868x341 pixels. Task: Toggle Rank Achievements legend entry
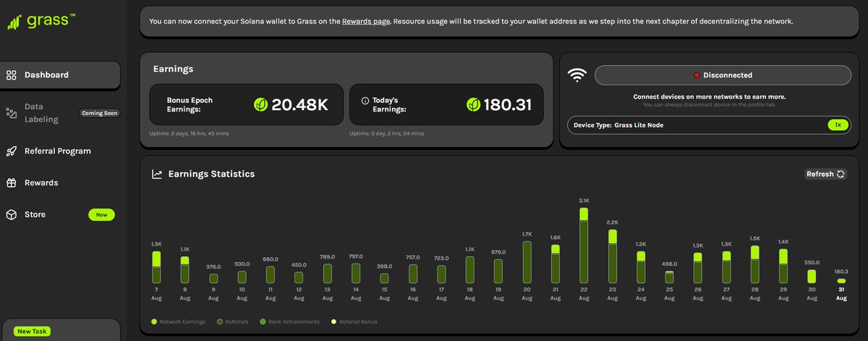[290, 321]
